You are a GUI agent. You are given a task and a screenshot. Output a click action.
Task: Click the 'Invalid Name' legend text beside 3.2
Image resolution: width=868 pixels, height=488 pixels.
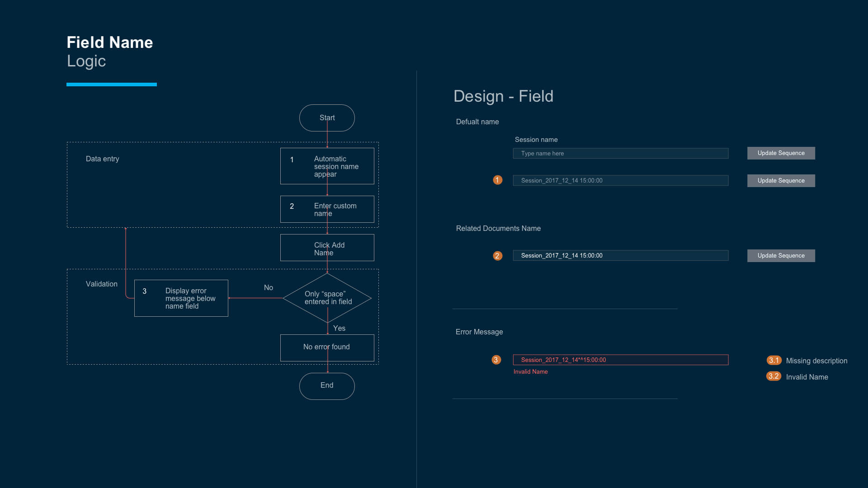pos(807,377)
